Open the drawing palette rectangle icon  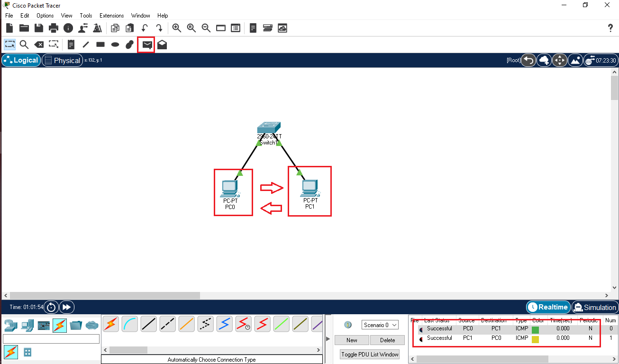pyautogui.click(x=221, y=28)
